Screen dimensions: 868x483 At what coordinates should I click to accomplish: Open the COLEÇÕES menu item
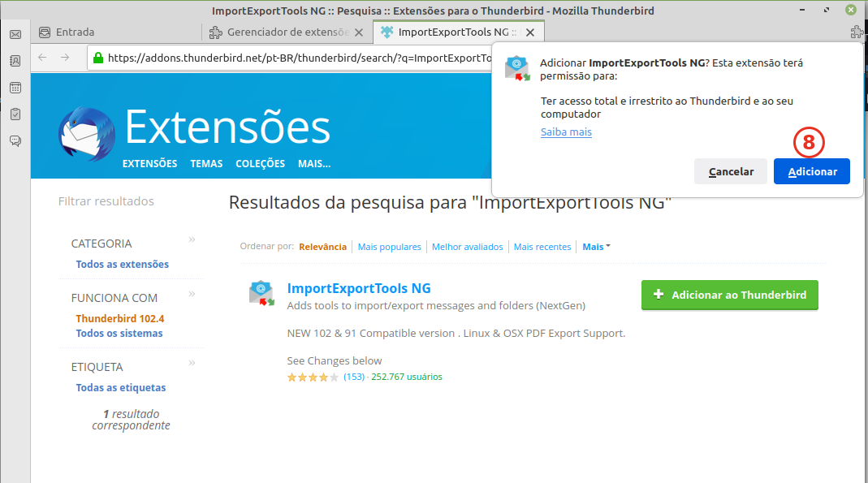tap(260, 164)
